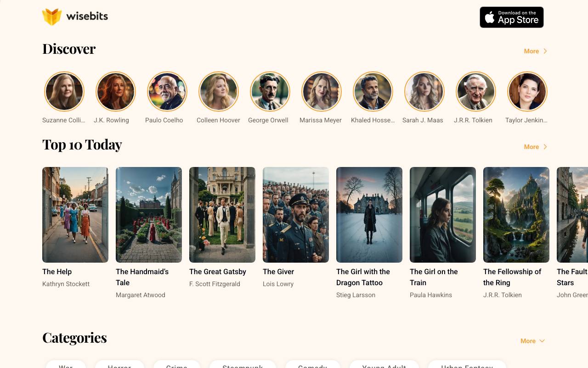
Task: Open the Download on the App Store button
Action: click(x=512, y=17)
